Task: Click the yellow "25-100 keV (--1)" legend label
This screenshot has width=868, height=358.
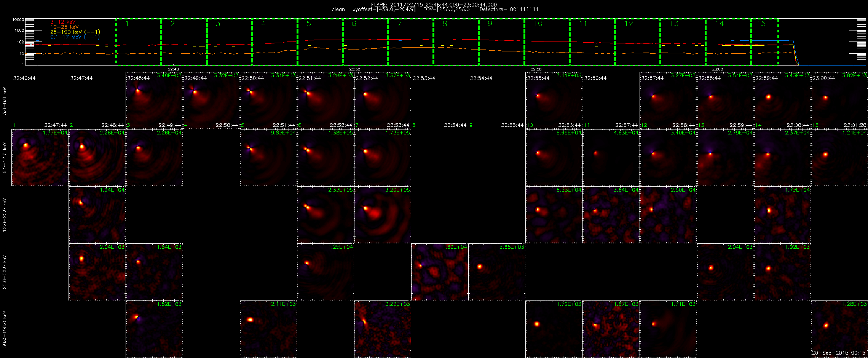Action: [x=75, y=32]
